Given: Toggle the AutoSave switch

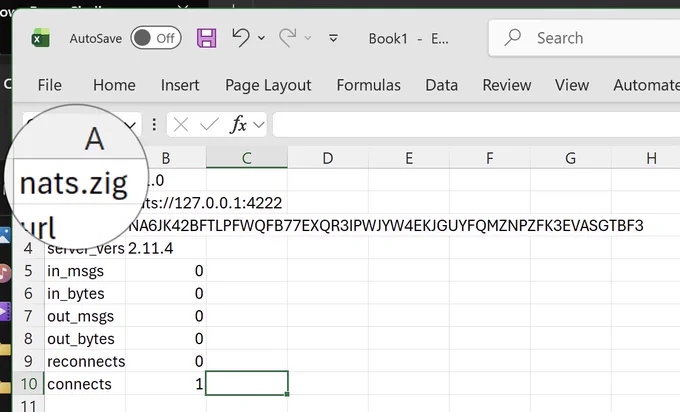Looking at the screenshot, I should coord(156,38).
